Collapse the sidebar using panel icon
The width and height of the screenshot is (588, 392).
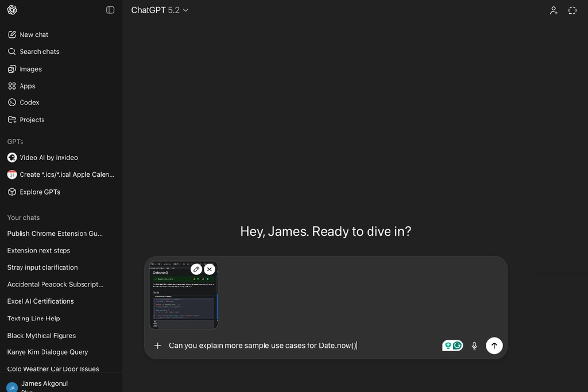110,10
